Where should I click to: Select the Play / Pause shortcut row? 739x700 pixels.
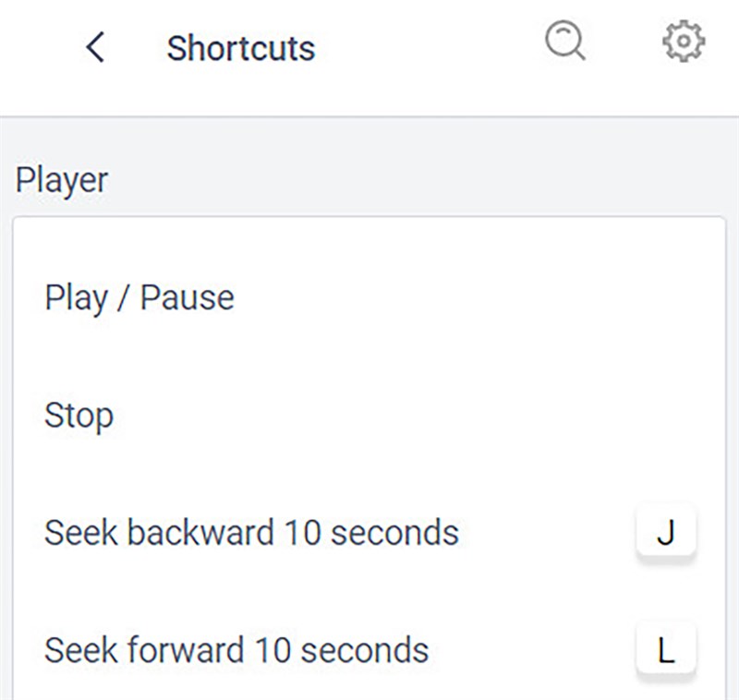click(369, 298)
